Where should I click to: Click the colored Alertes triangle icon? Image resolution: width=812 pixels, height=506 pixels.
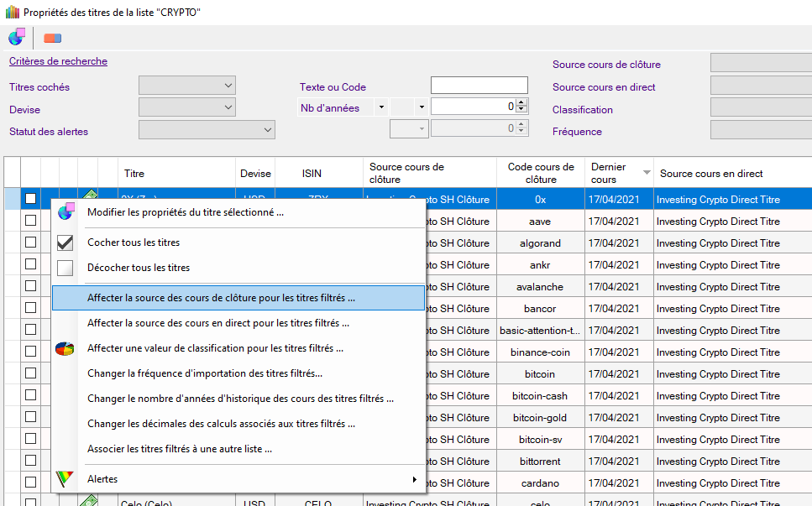(65, 479)
